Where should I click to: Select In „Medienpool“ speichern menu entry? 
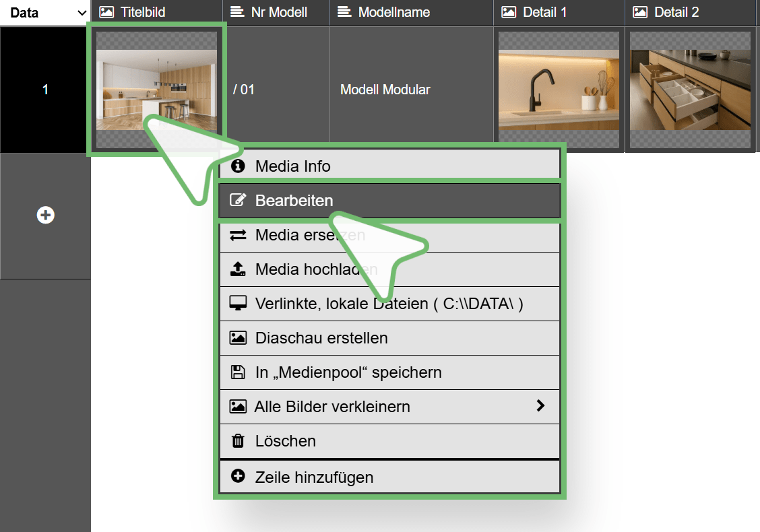[x=348, y=372]
